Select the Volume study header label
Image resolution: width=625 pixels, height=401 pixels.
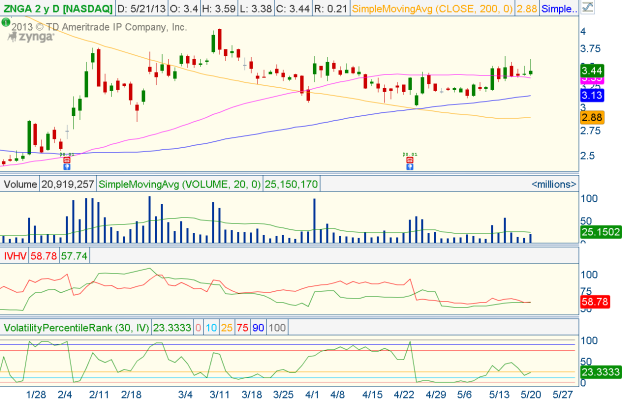click(x=20, y=184)
